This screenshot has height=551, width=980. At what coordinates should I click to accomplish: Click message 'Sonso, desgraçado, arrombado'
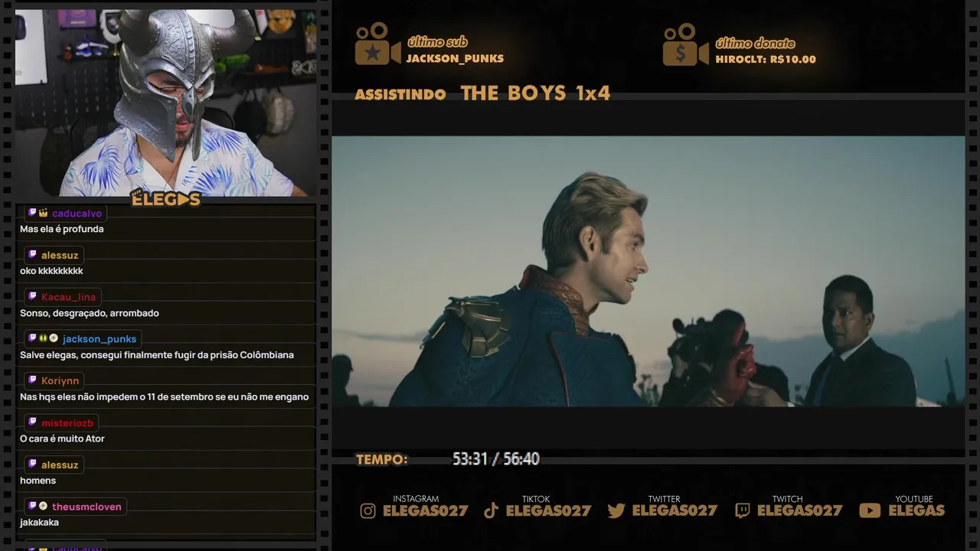[90, 313]
